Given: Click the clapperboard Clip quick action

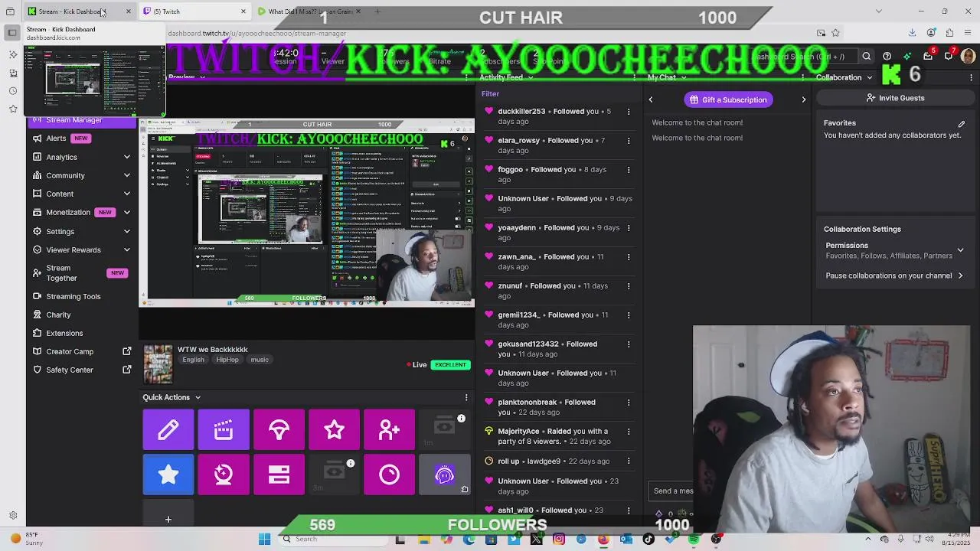Looking at the screenshot, I should [x=224, y=430].
